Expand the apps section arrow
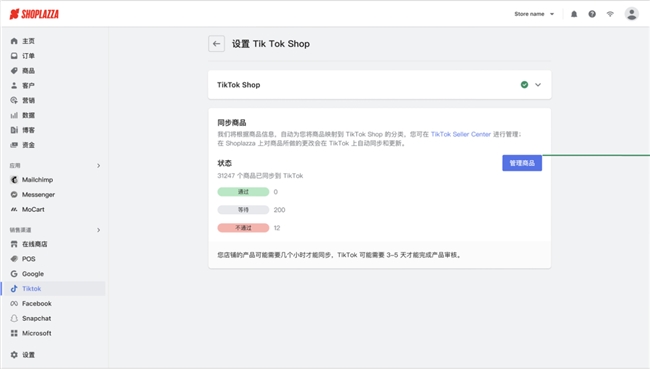Screen dimensions: 650x369 (x=98, y=165)
